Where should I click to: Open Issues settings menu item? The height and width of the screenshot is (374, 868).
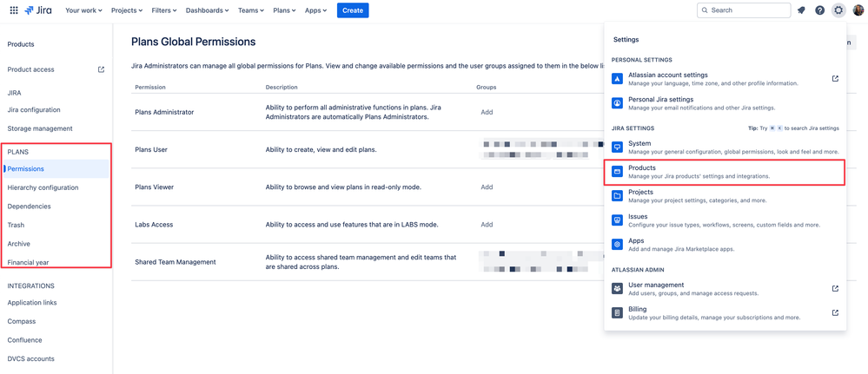[726, 220]
